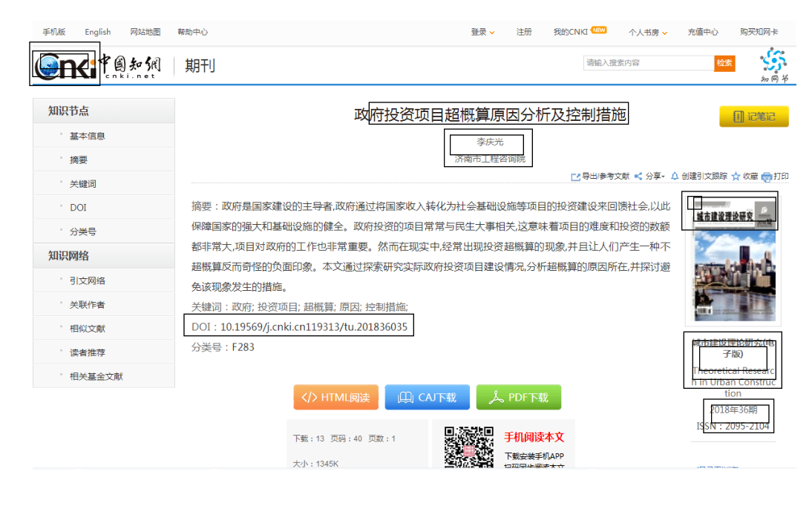Expand the 个人书房 dropdown
The height and width of the screenshot is (506, 812).
click(664, 33)
